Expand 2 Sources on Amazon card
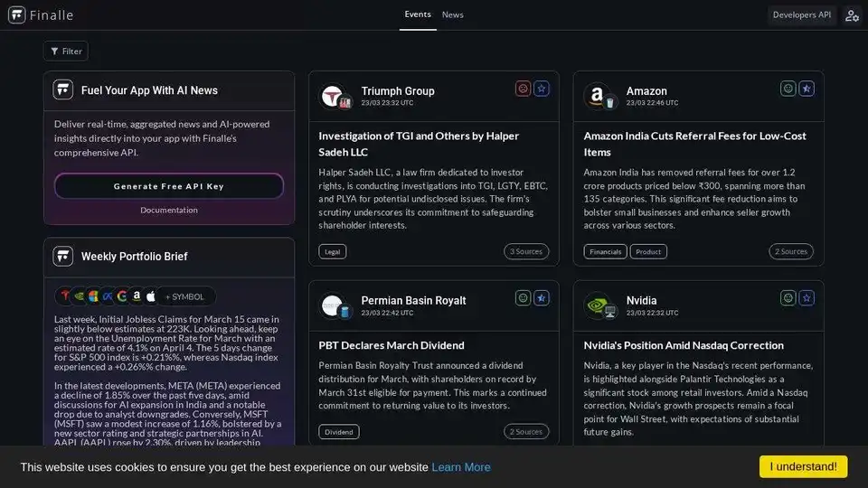The height and width of the screenshot is (488, 868). [791, 251]
